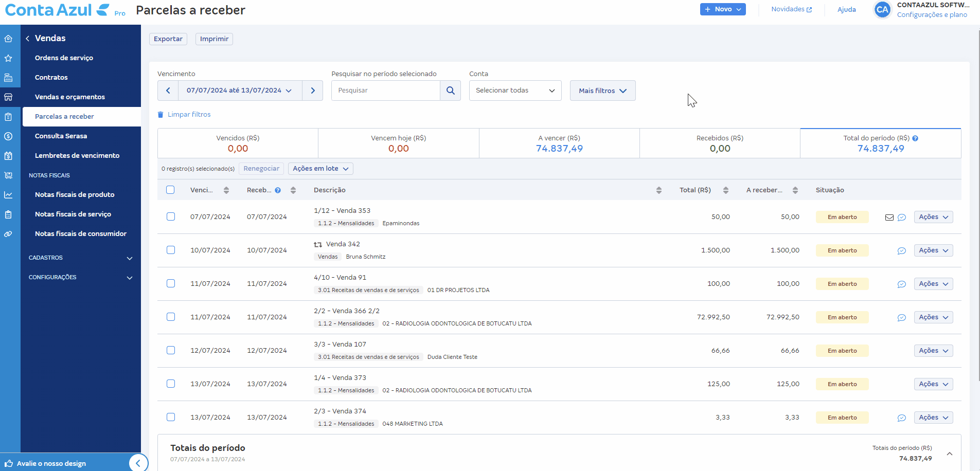This screenshot has width=980, height=471.
Task: Click the Exportar button
Action: (x=168, y=39)
